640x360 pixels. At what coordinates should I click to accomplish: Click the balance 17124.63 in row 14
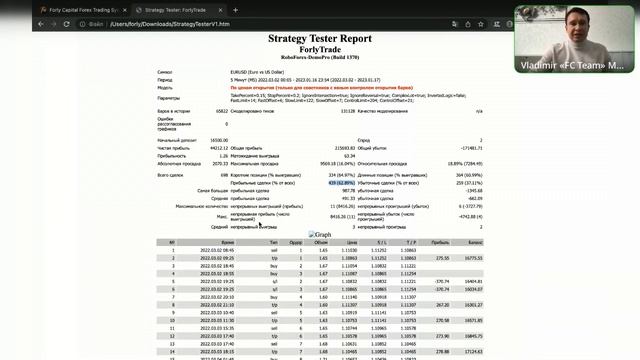click(x=473, y=351)
